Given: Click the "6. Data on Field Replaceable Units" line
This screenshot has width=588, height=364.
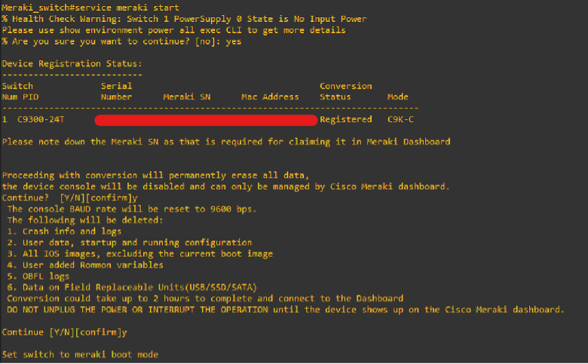Looking at the screenshot, I should [130, 287].
